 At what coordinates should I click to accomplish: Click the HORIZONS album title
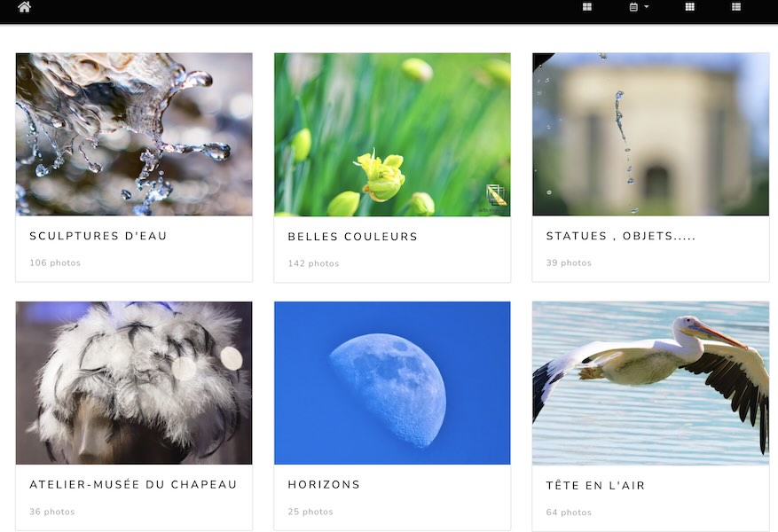[324, 484]
